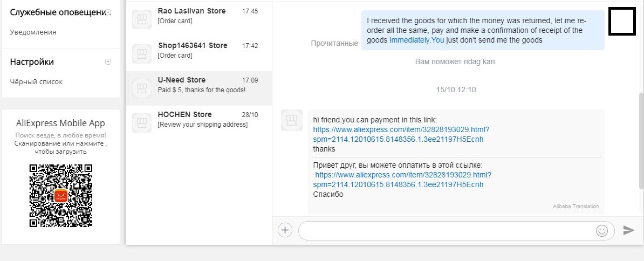Click the AliExpress app QR code
This screenshot has width=644, height=261.
[x=61, y=195]
